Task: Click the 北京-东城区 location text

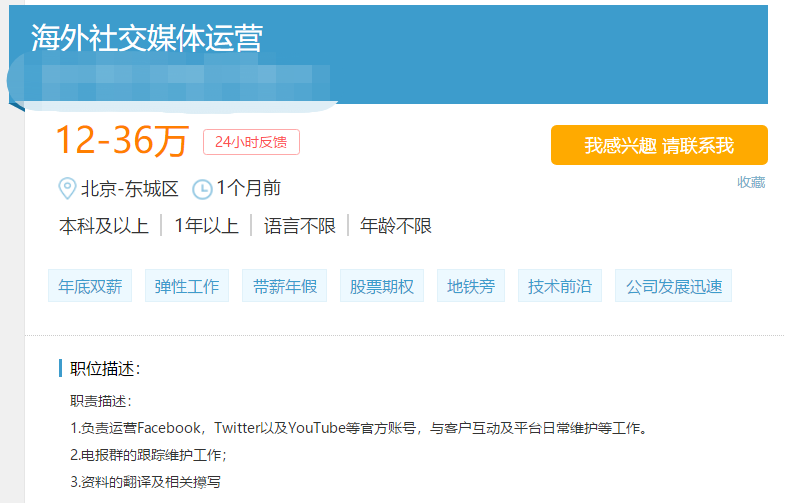Action: 130,188
